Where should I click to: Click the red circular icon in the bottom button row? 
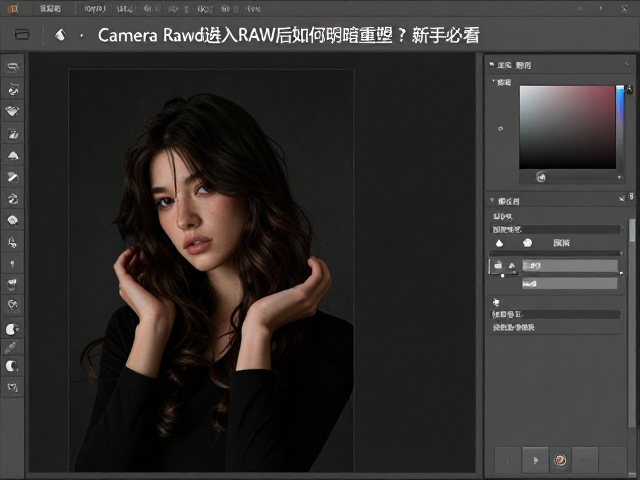560,460
